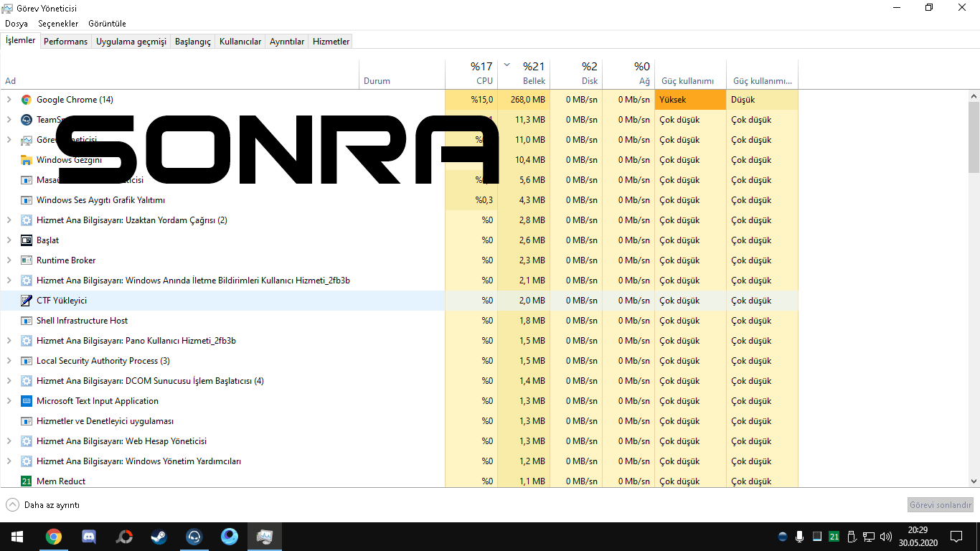Viewport: 980px width, 551px height.
Task: Click the Shell Infrastructure Host icon
Action: [x=27, y=321]
